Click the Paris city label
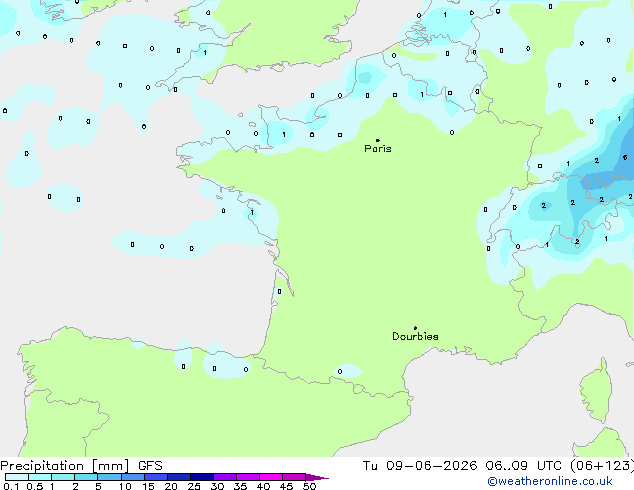 [x=378, y=149]
